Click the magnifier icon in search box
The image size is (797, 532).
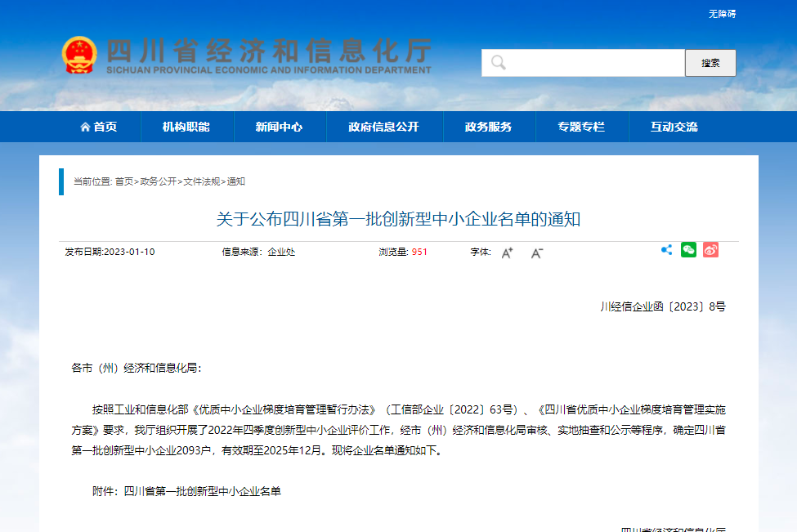tap(498, 63)
